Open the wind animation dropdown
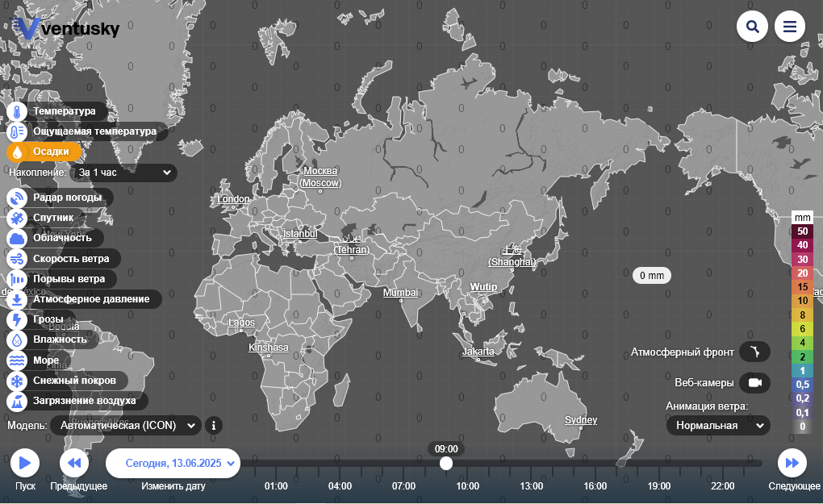 718,425
